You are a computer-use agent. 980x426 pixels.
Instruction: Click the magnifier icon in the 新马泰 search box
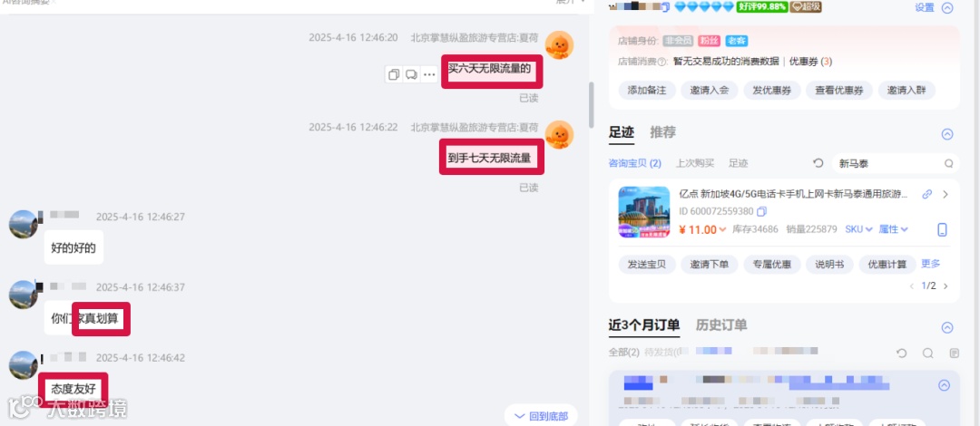(948, 164)
